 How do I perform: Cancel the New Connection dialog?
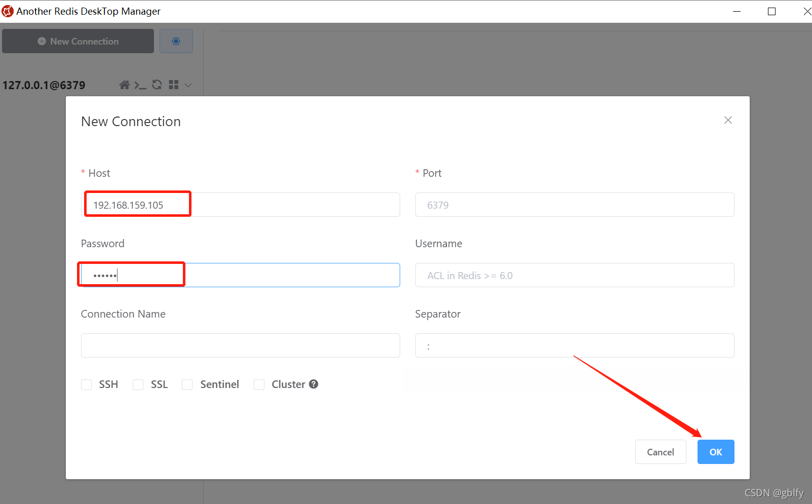(660, 452)
